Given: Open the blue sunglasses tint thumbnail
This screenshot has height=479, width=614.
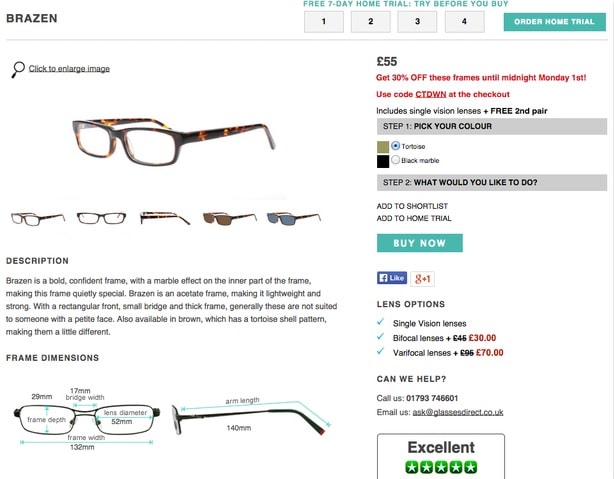Looking at the screenshot, I should coord(294,218).
